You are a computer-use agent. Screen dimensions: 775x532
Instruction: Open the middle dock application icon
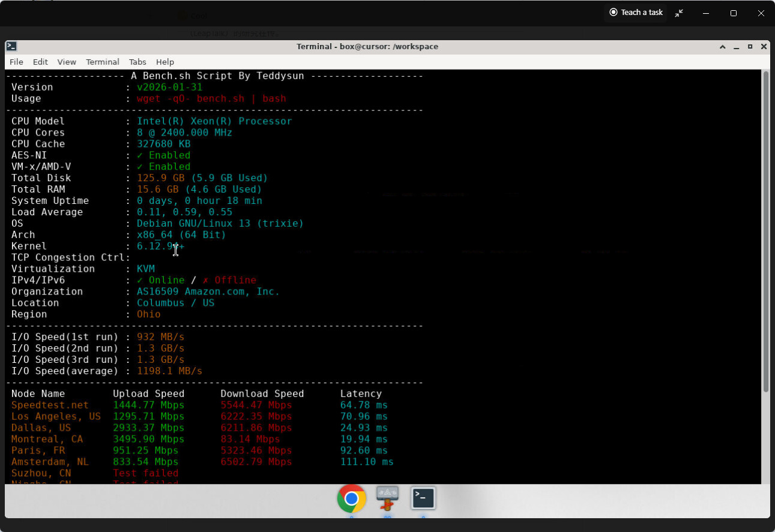click(387, 498)
